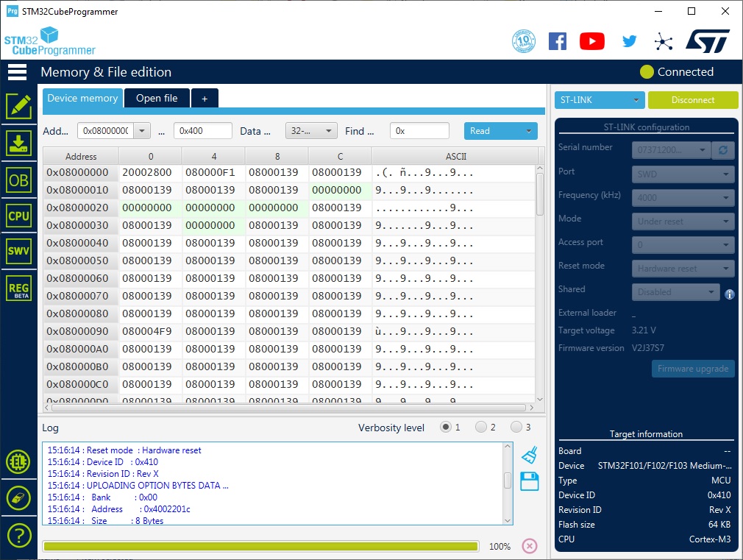Select verbosity level 1
Screen dimensions: 743x560
point(445,428)
